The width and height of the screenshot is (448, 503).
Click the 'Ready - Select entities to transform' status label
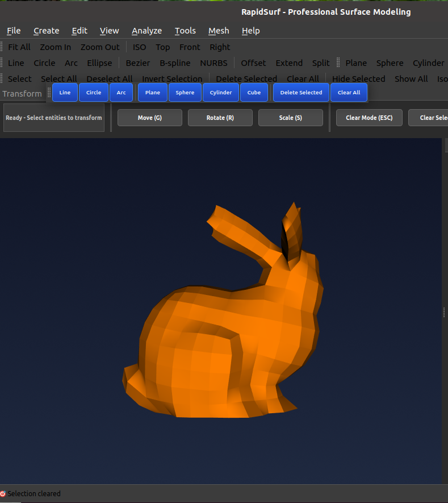54,118
